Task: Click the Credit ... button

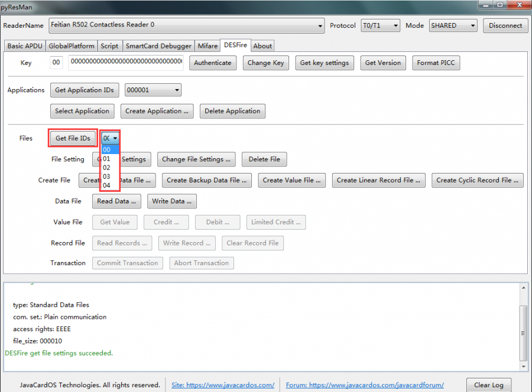Action: tap(166, 222)
